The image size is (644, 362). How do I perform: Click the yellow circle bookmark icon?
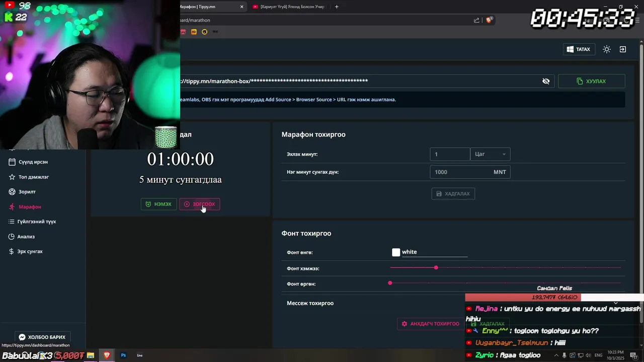204,32
